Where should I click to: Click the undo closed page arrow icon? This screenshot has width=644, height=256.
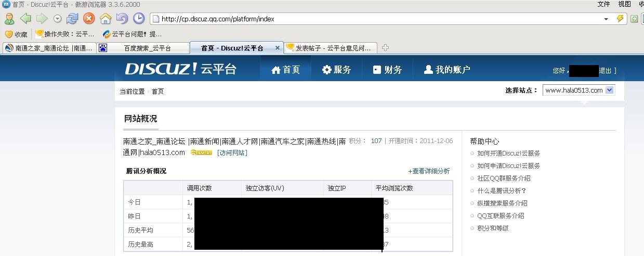(x=122, y=19)
